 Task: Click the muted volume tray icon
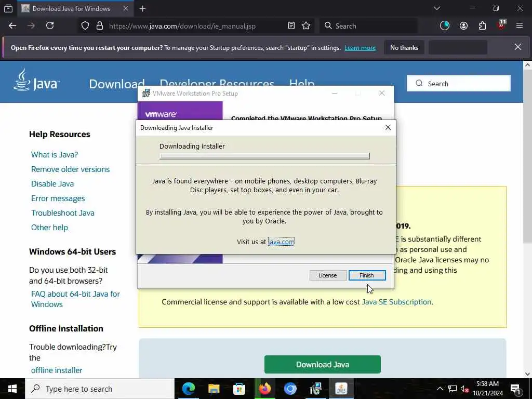(464, 389)
